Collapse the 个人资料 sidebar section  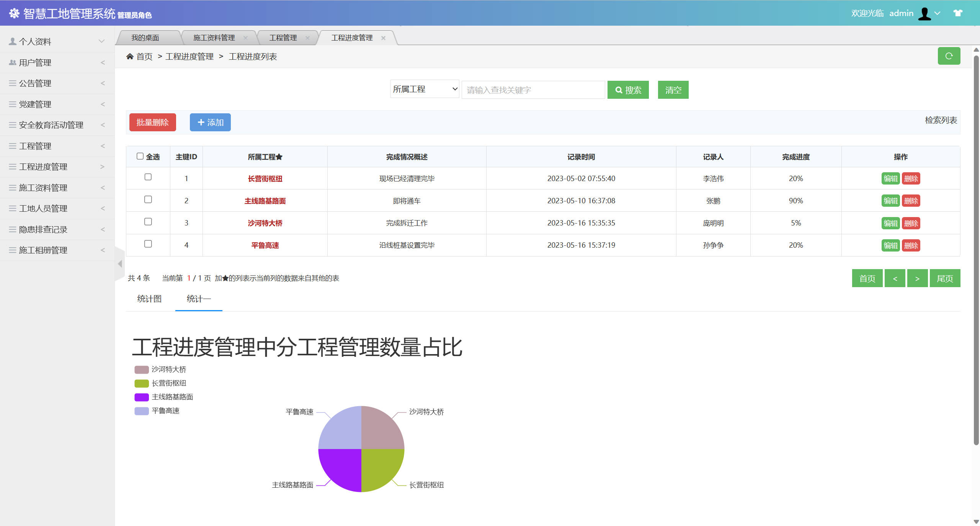coord(101,41)
